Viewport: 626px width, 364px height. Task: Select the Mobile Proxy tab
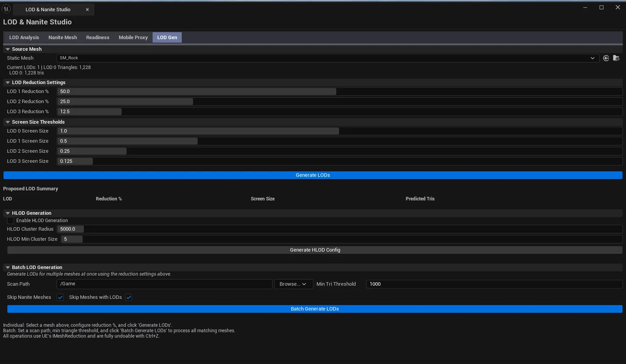point(133,37)
